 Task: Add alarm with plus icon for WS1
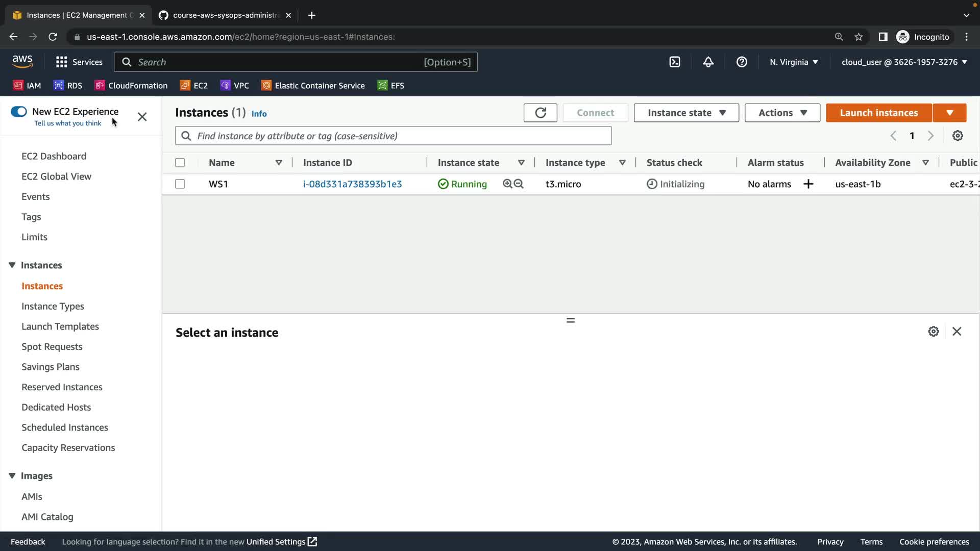808,184
